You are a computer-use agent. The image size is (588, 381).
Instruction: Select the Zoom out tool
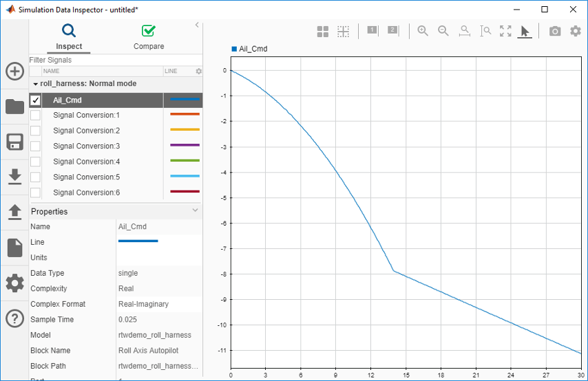click(x=443, y=31)
